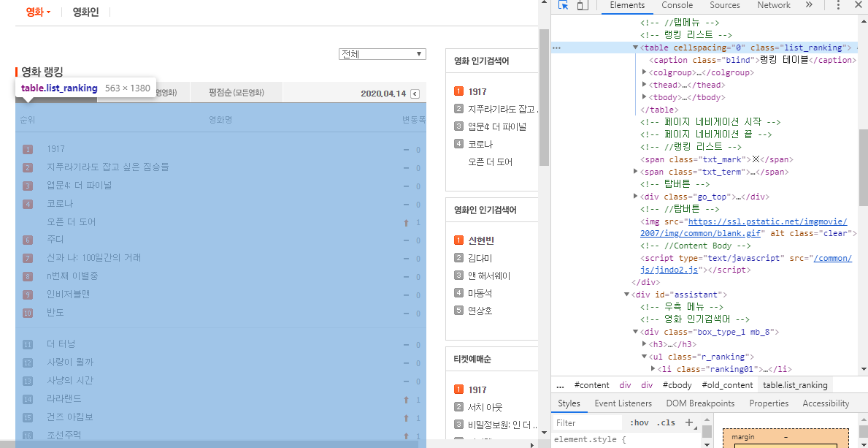Click 연상호 in popular people list
868x448 pixels.
[480, 311]
